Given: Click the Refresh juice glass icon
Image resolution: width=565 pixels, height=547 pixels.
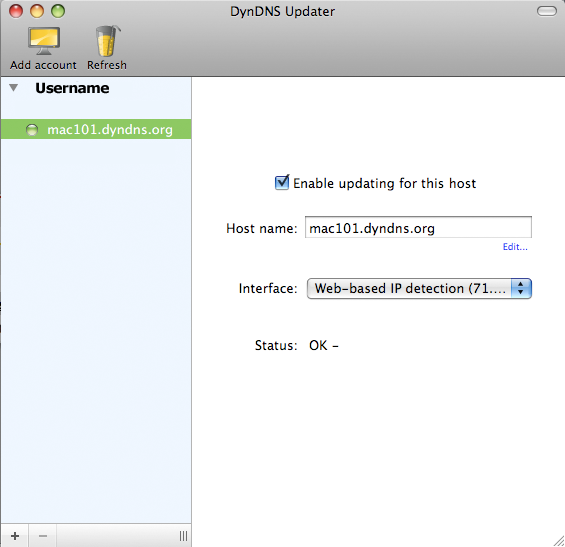Looking at the screenshot, I should point(107,41).
